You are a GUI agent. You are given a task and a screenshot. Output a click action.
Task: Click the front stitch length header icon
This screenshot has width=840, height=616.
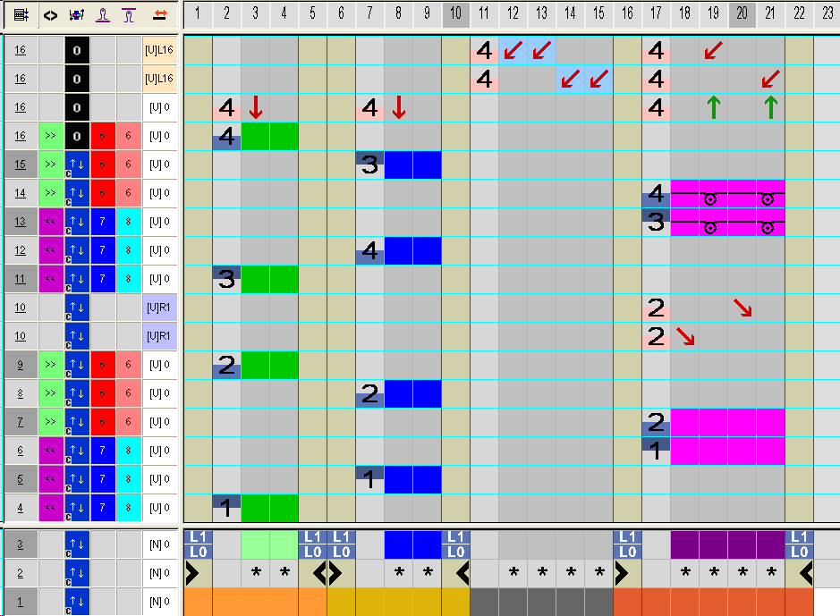(x=103, y=15)
